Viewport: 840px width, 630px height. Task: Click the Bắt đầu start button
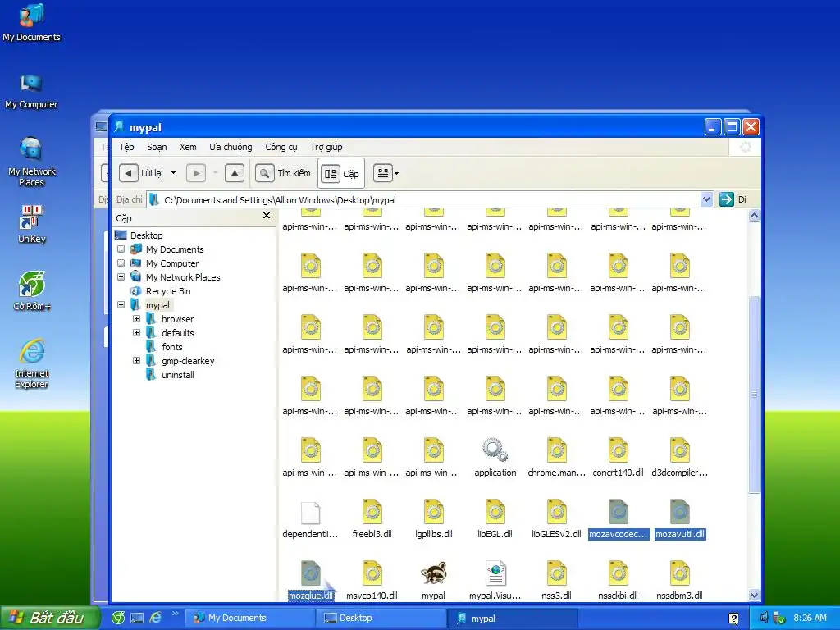click(x=50, y=618)
